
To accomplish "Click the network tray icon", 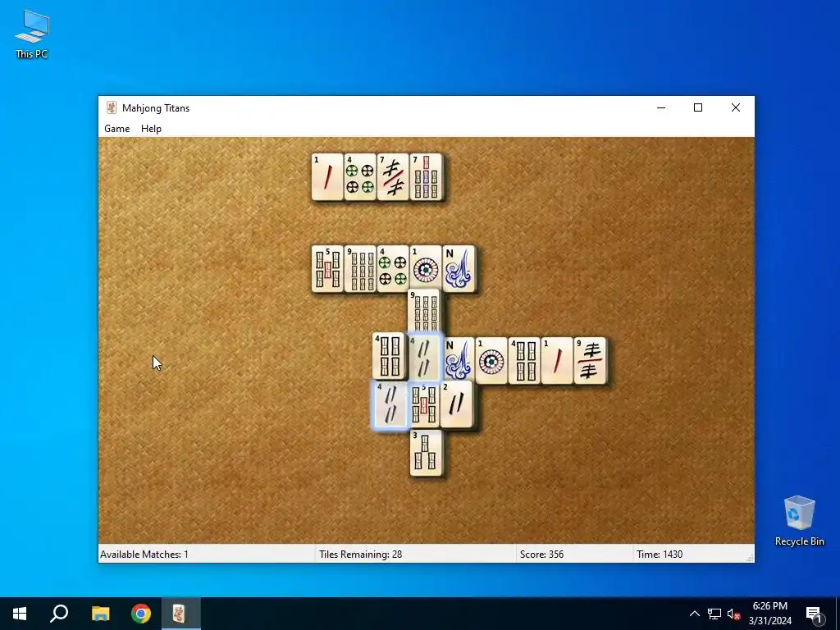I will (x=714, y=614).
